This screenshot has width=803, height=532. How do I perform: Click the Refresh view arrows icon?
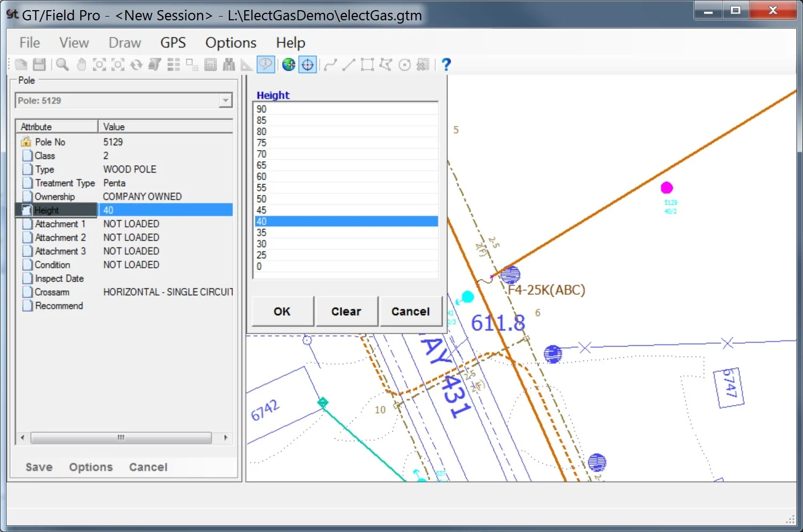pyautogui.click(x=136, y=65)
